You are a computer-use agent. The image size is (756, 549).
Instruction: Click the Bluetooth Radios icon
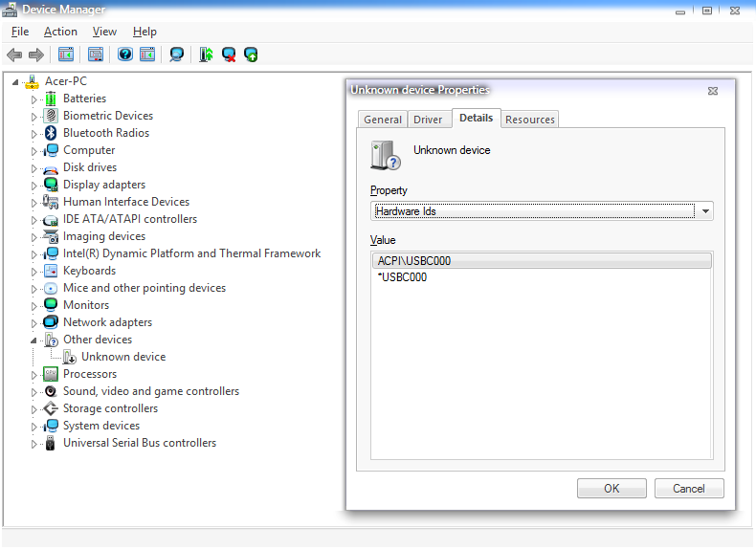click(51, 133)
